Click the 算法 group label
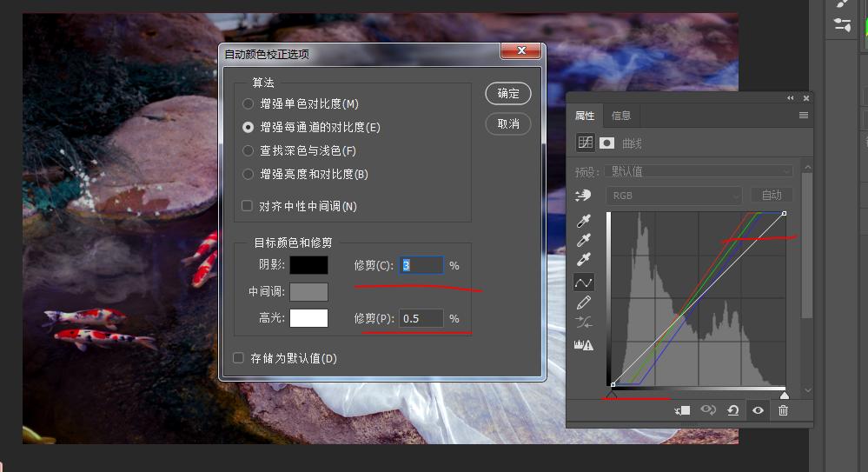The height and width of the screenshot is (472, 868). [x=263, y=83]
